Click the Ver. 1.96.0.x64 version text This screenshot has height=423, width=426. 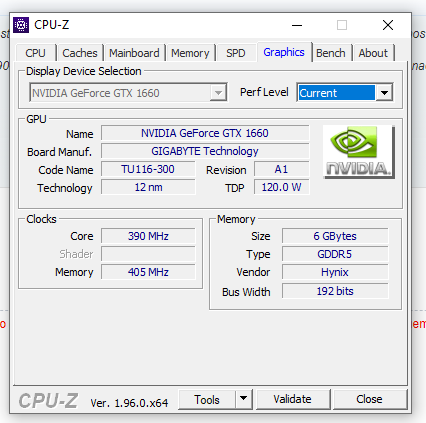point(129,403)
